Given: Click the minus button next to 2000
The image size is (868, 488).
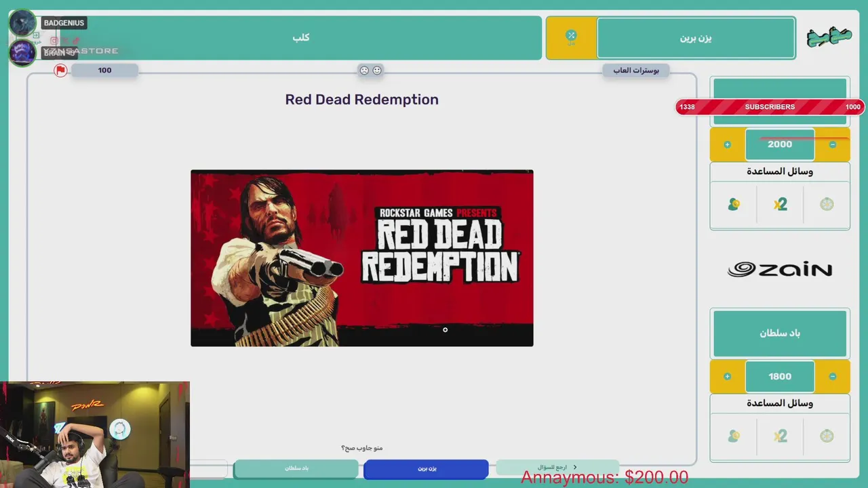Looking at the screenshot, I should coord(832,144).
